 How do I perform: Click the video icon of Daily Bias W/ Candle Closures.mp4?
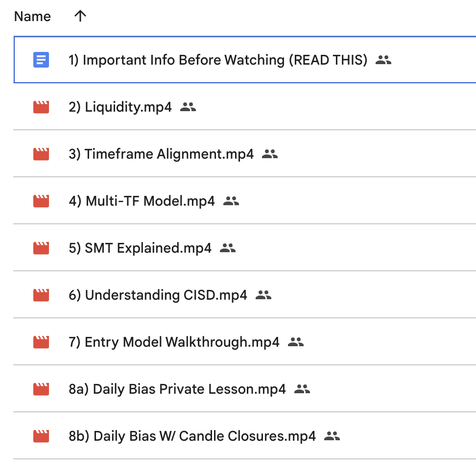pyautogui.click(x=41, y=436)
